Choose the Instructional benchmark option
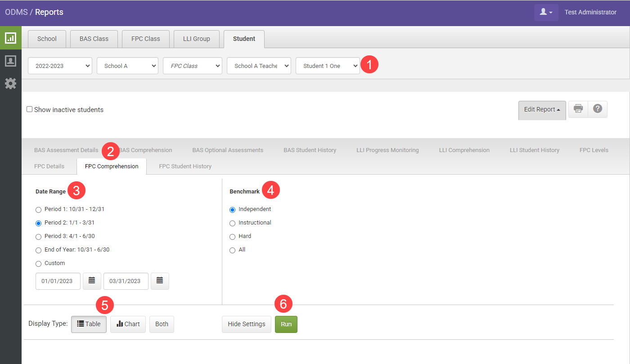 (x=233, y=223)
